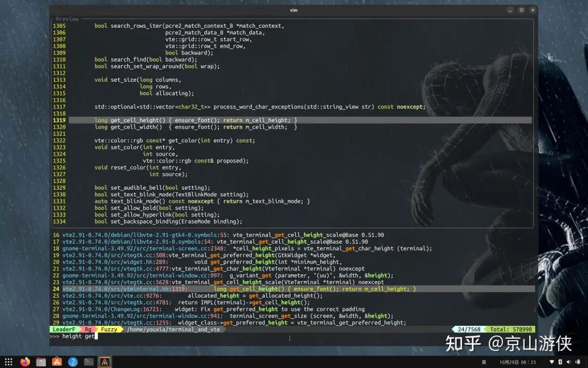588x368 pixels.
Task: Click the volume speaker tray icon
Action: (568, 362)
